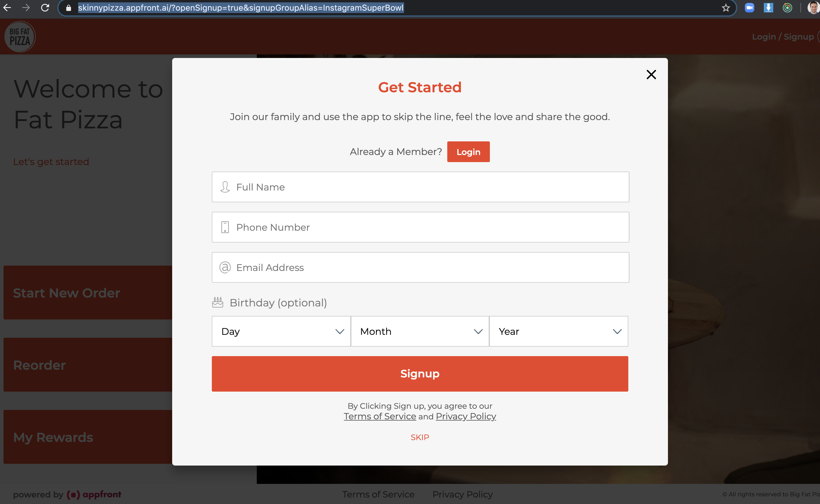The image size is (820, 504).
Task: Click the browser forward arrow
Action: click(26, 7)
